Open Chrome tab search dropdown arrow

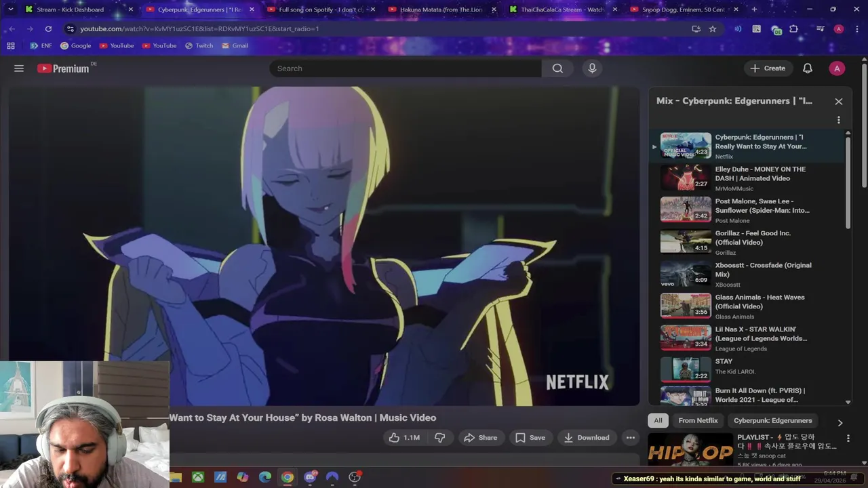pyautogui.click(x=10, y=9)
